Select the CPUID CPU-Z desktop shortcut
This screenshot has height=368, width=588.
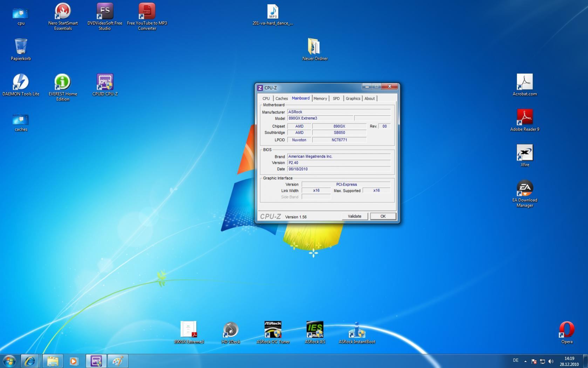point(105,85)
